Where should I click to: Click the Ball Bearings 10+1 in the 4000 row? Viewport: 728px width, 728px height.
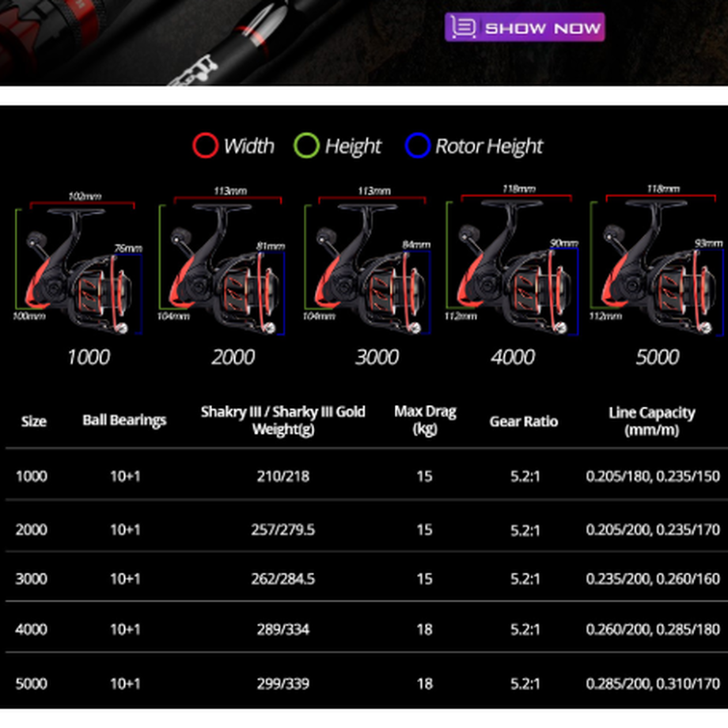click(125, 629)
